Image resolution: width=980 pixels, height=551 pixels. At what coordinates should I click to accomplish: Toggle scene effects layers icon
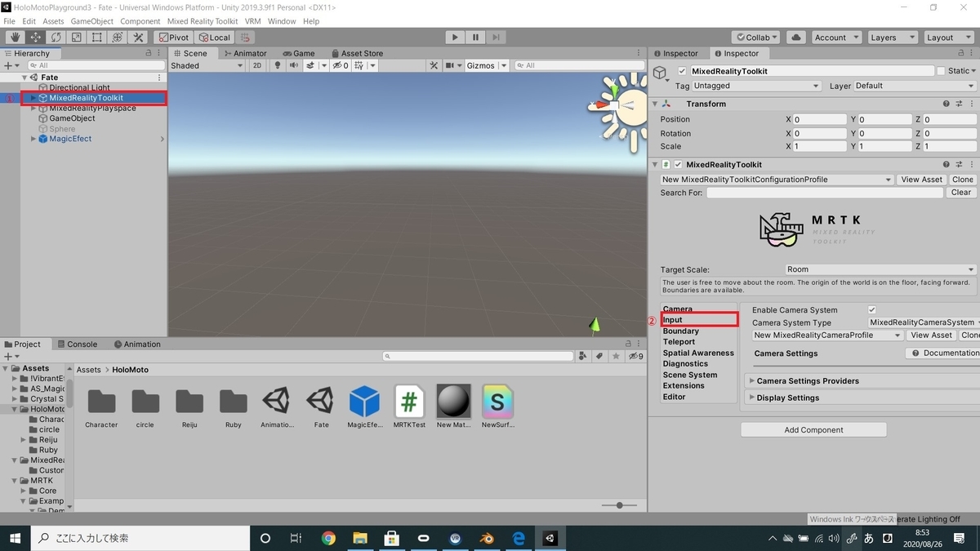pos(311,65)
